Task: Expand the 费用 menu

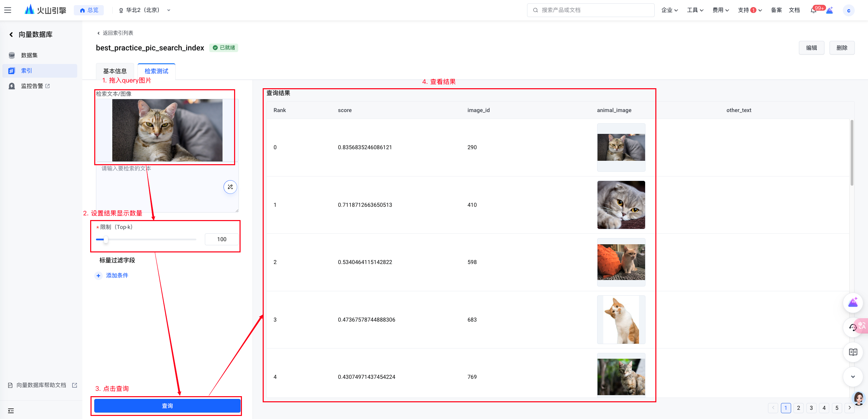Action: pos(721,10)
